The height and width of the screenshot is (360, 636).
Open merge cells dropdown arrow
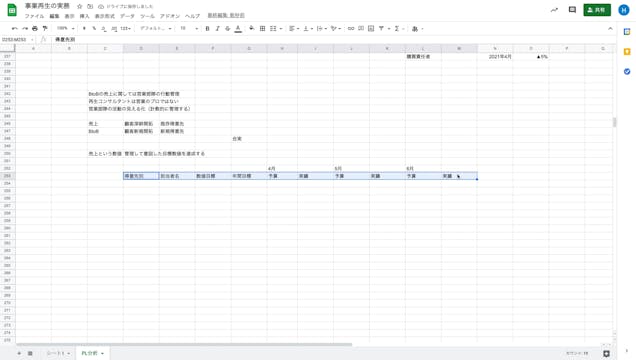coord(281,29)
